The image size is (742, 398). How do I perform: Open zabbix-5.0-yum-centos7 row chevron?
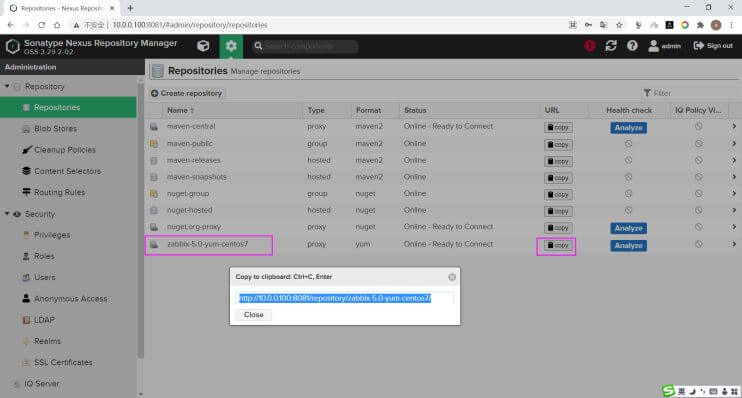(734, 244)
